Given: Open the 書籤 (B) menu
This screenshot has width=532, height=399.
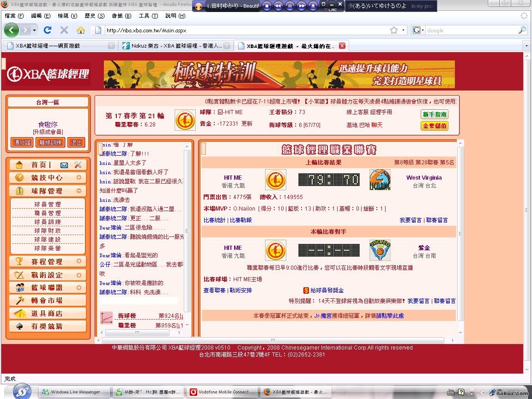Looking at the screenshot, I should (x=121, y=16).
